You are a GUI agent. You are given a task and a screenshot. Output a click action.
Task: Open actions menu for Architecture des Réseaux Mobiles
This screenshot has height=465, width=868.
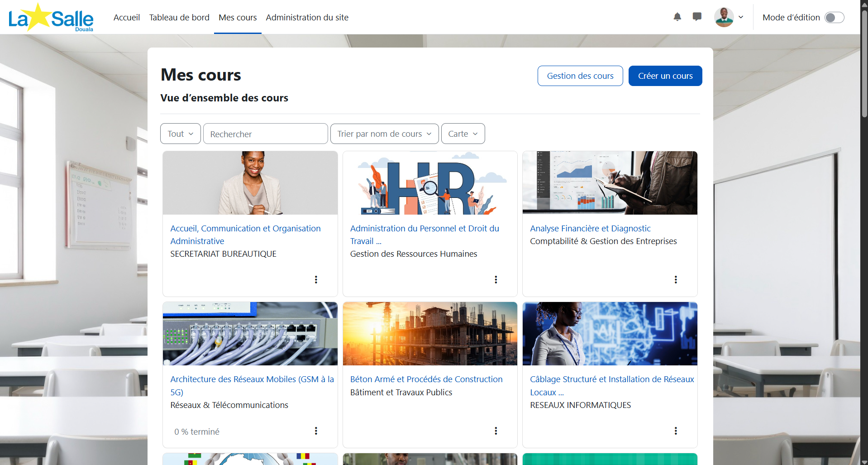(316, 431)
